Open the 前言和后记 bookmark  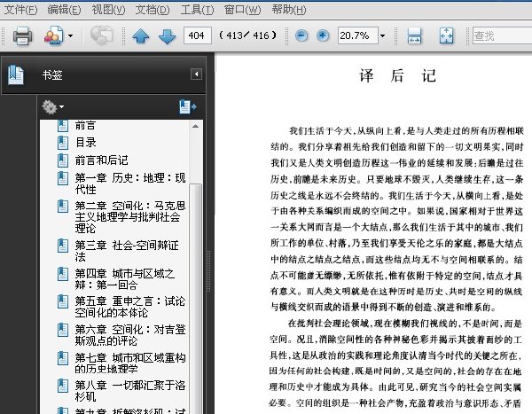(101, 160)
